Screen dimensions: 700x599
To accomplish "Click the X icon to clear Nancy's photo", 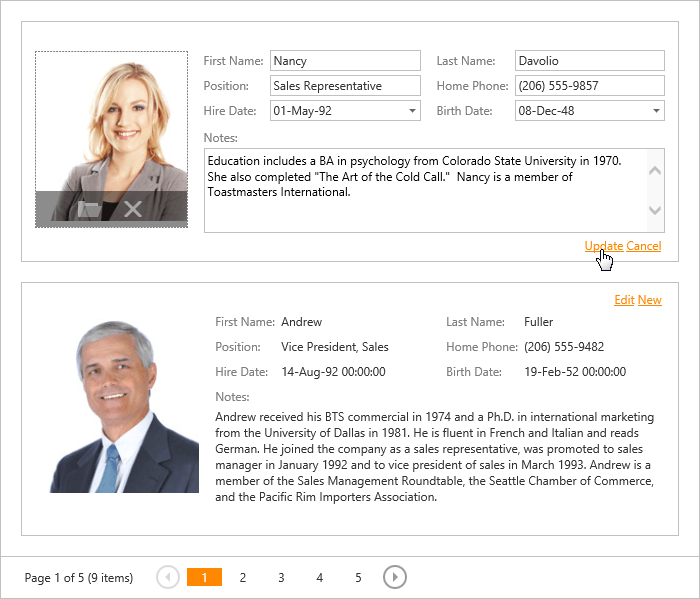I will (x=133, y=209).
